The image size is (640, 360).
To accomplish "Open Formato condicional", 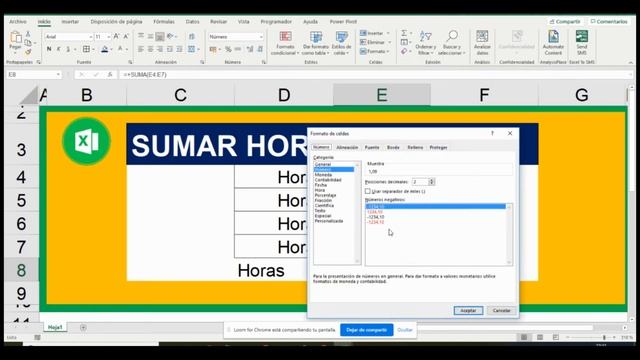I will point(285,43).
